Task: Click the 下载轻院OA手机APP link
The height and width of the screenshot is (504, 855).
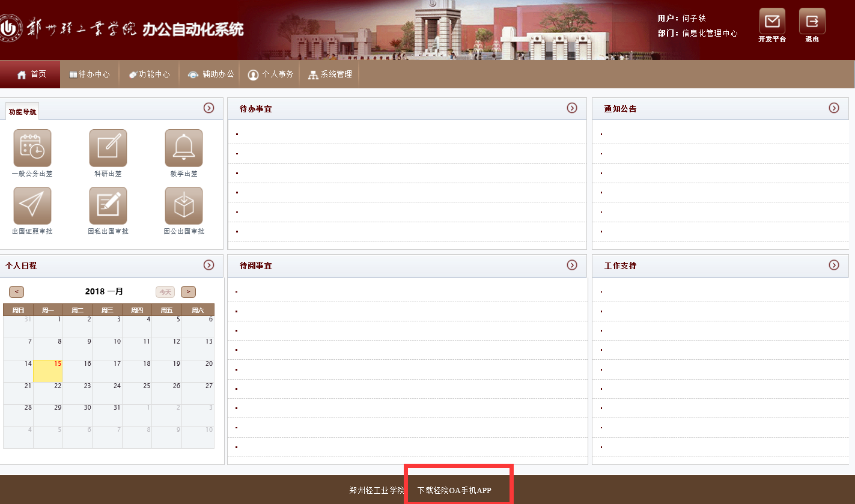Action: coord(454,490)
